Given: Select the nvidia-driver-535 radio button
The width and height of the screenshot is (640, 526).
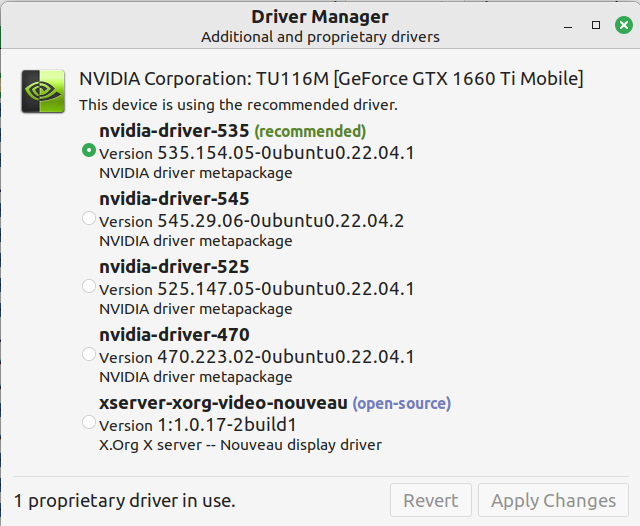Looking at the screenshot, I should tap(89, 150).
